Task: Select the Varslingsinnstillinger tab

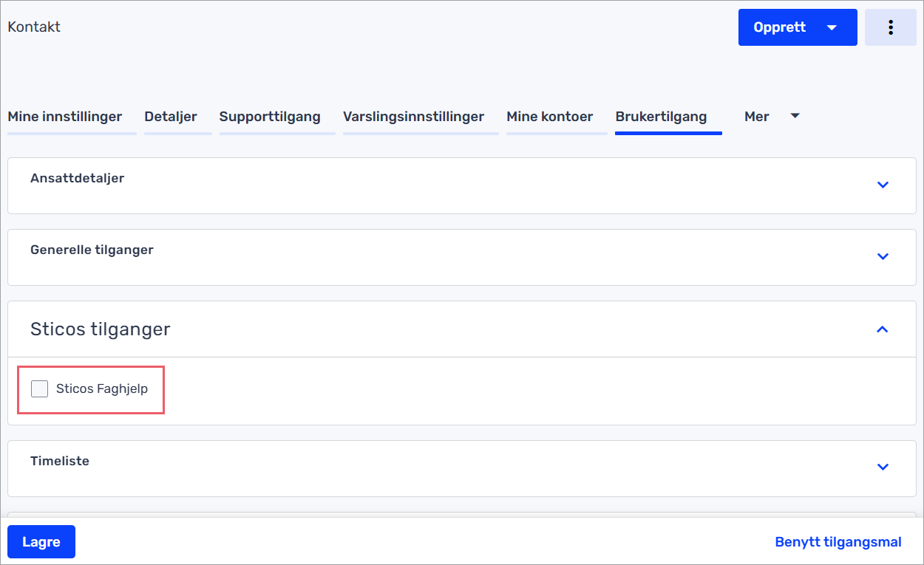Action: pos(413,117)
